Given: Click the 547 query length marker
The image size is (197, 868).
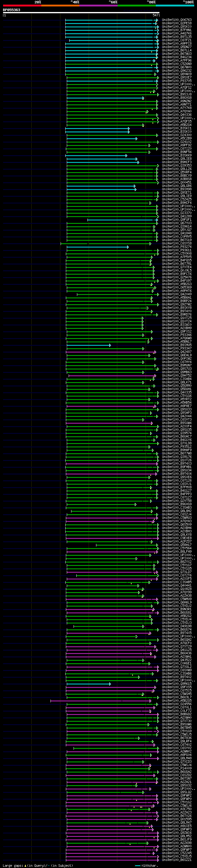Looking at the screenshot, I should pyautogui.click(x=155, y=15).
